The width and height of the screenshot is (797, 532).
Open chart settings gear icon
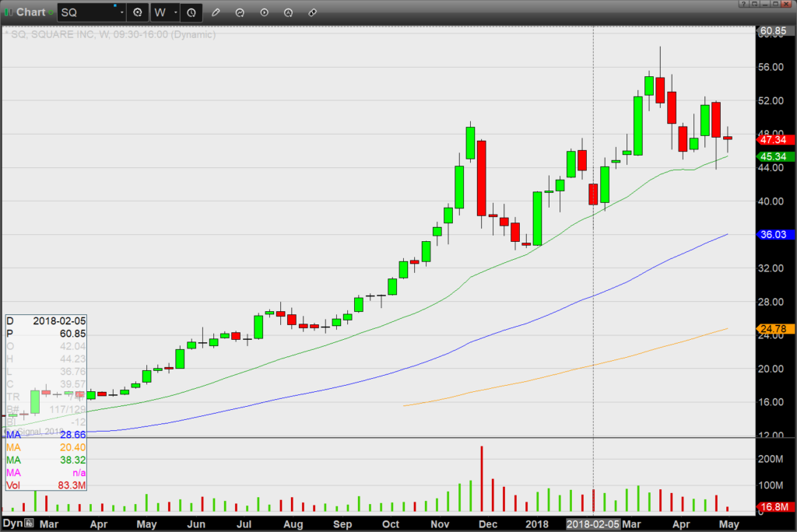[x=138, y=12]
